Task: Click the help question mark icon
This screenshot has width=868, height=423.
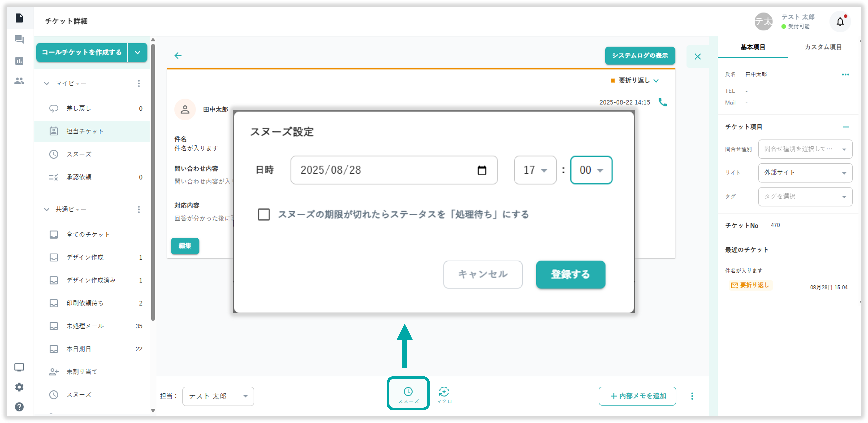Action: tap(19, 407)
